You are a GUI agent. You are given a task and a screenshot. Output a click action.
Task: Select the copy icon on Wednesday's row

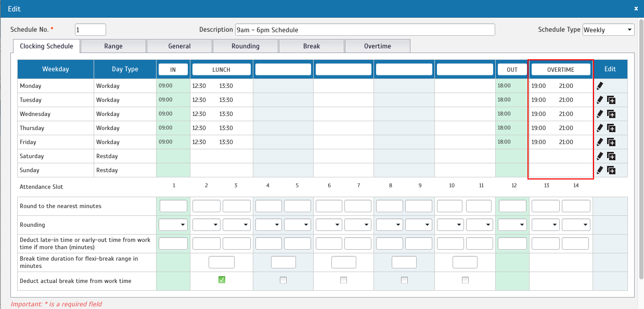point(611,114)
